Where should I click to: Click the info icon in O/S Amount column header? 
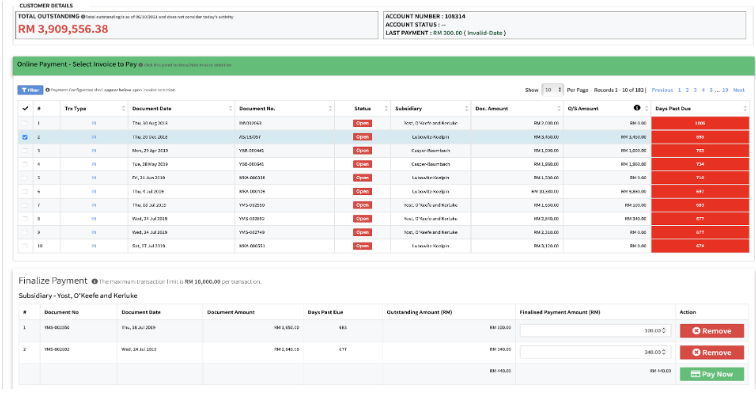coord(637,108)
